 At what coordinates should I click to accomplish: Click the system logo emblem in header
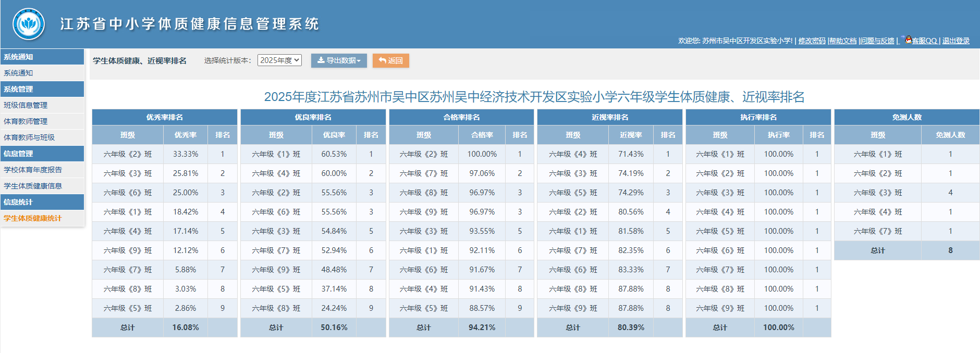[x=29, y=24]
